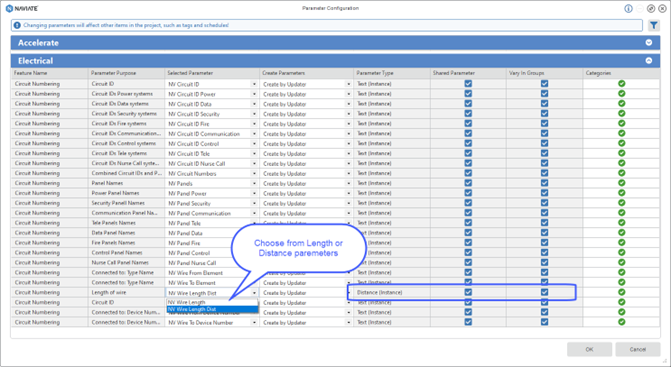The image size is (671, 367).
Task: Toggle Vary In Groups for NV Circuit ID Fire
Action: coord(544,123)
